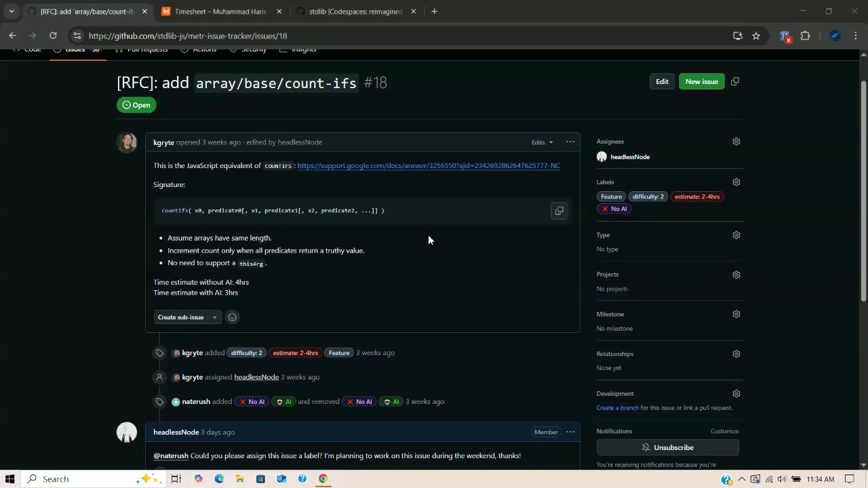Click the Unsubscribe notifications button

(667, 447)
